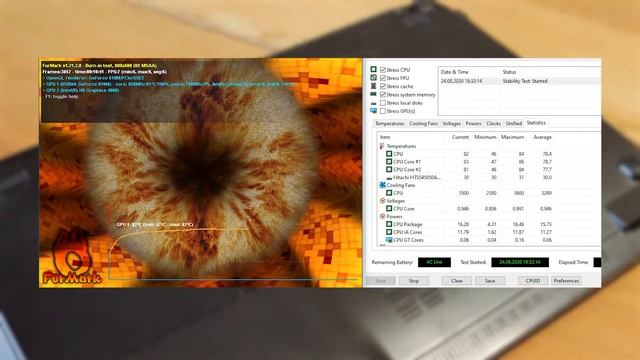This screenshot has height=360, width=640.
Task: Click the Clear button
Action: [457, 281]
